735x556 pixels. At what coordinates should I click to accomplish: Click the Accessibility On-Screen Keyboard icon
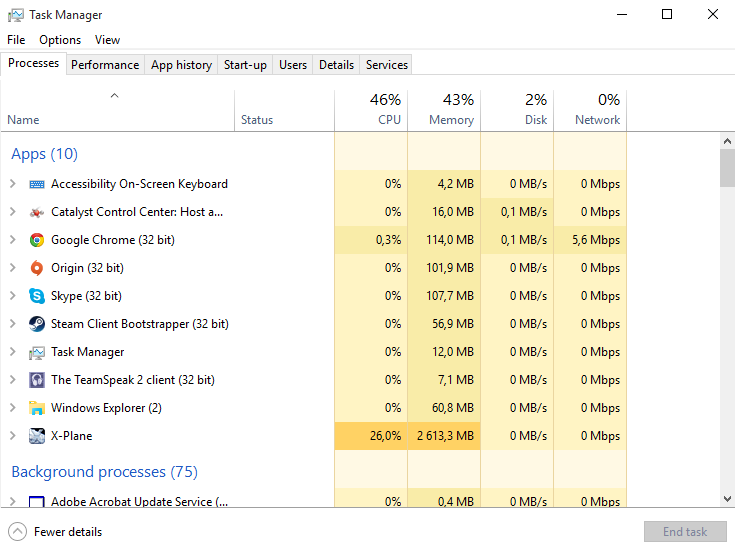[x=37, y=184]
